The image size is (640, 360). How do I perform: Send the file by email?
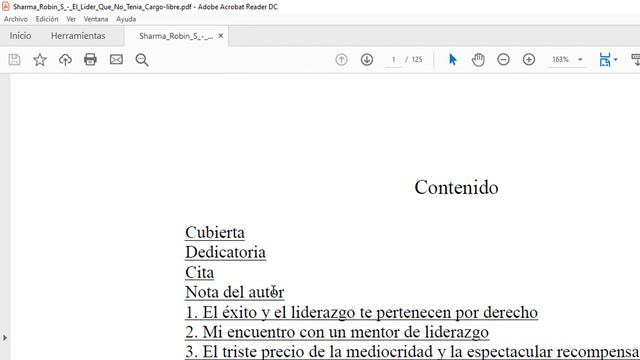click(x=116, y=60)
